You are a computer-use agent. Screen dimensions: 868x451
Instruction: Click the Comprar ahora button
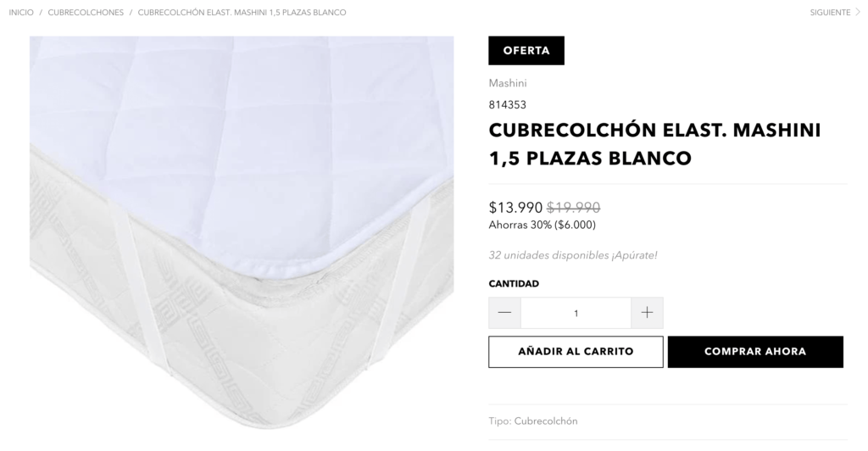point(755,352)
